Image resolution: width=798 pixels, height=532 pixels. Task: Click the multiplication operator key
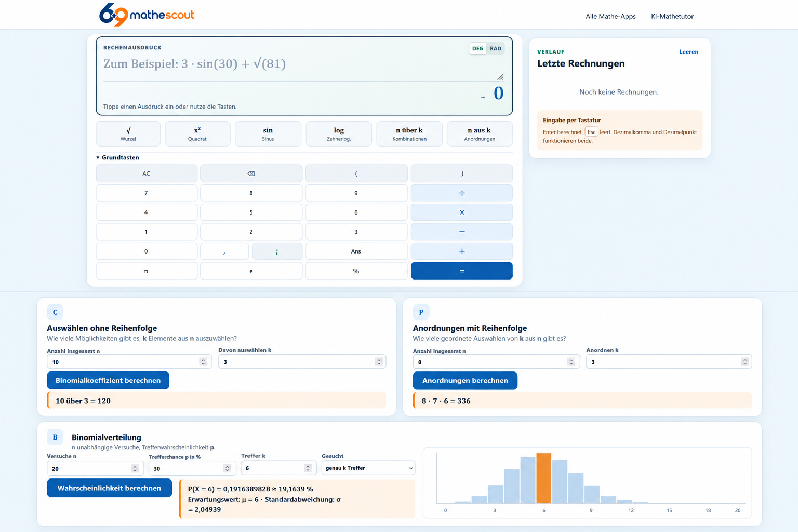pos(462,212)
